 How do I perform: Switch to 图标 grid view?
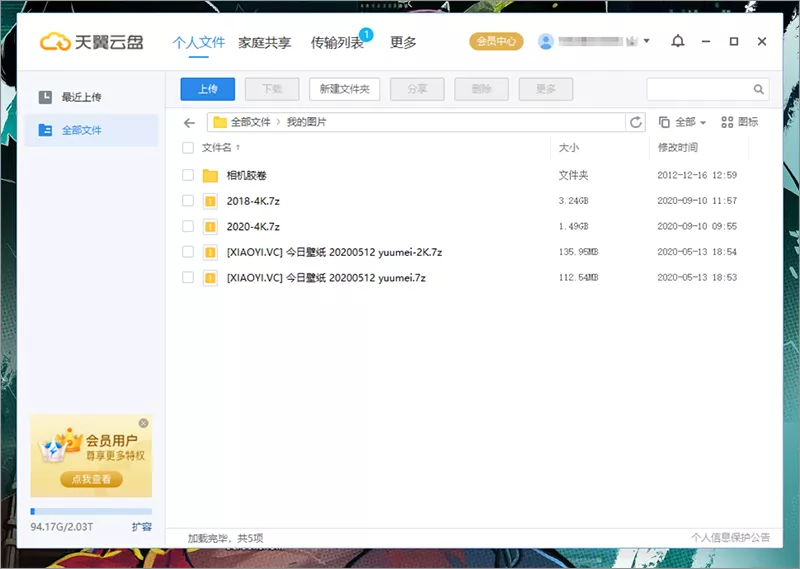pos(739,122)
